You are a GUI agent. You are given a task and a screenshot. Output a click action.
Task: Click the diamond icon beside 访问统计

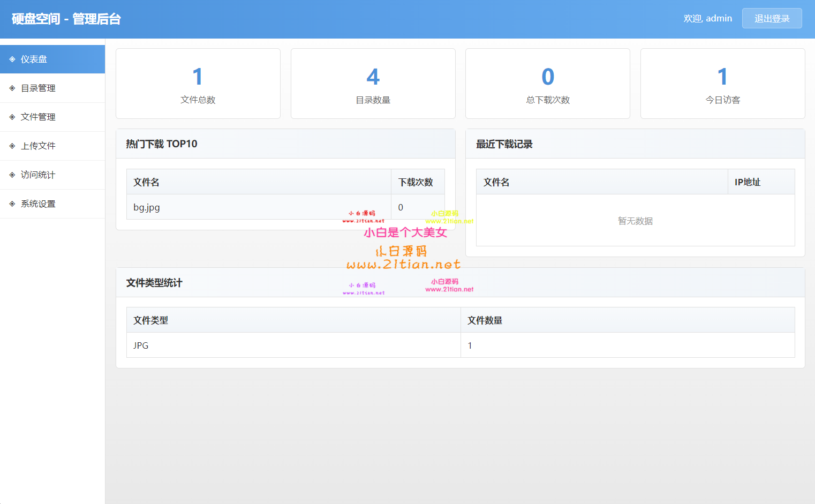[12, 175]
